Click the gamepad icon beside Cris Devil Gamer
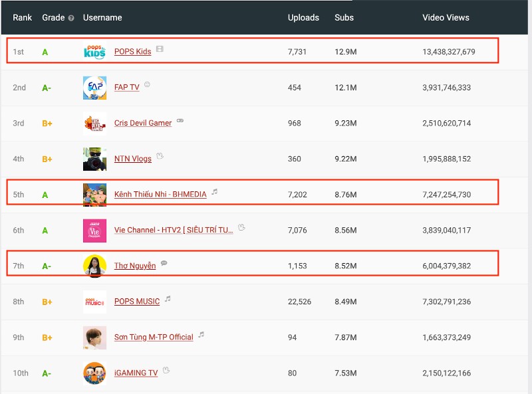Viewport: 532px width, 394px height. click(x=180, y=120)
